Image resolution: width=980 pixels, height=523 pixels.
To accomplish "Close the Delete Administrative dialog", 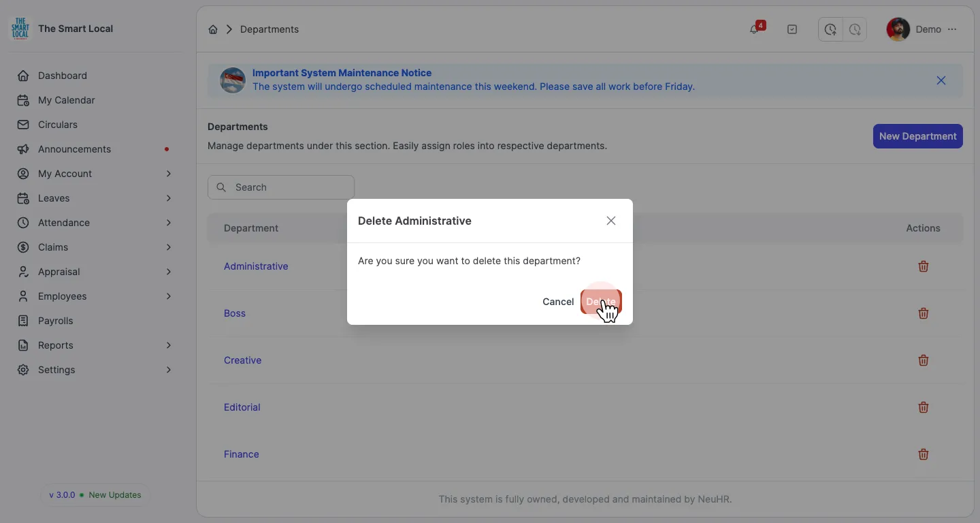I will tap(611, 221).
